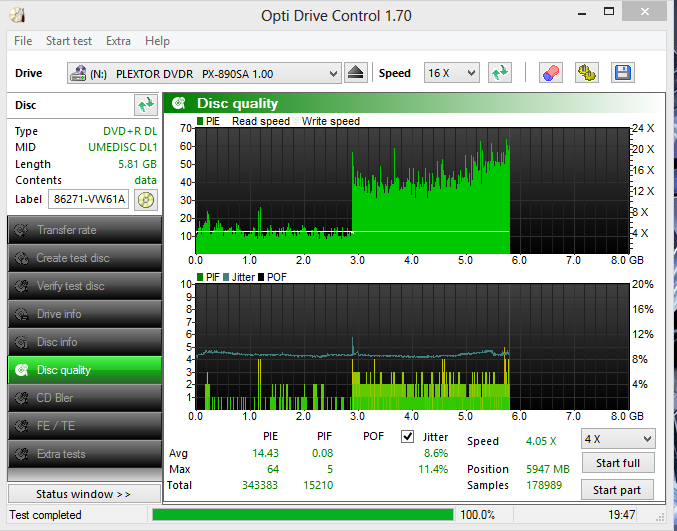Open the CD Bler test

[x=85, y=398]
